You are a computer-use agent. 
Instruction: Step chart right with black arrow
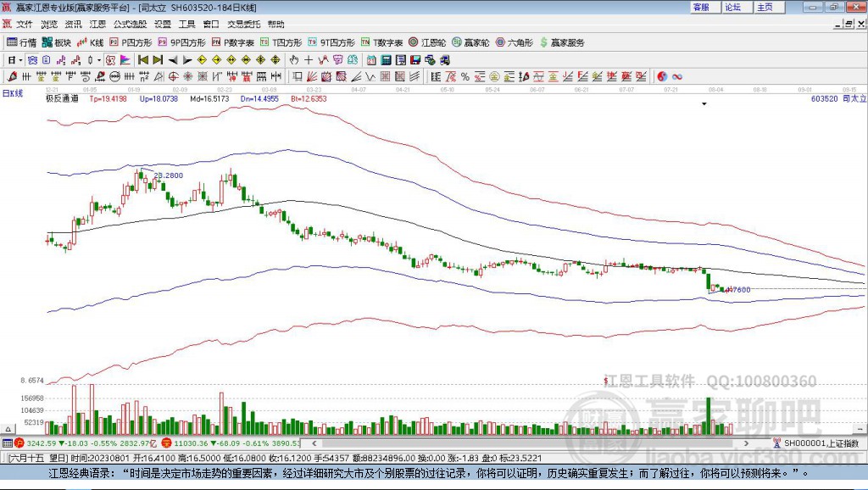pos(187,60)
